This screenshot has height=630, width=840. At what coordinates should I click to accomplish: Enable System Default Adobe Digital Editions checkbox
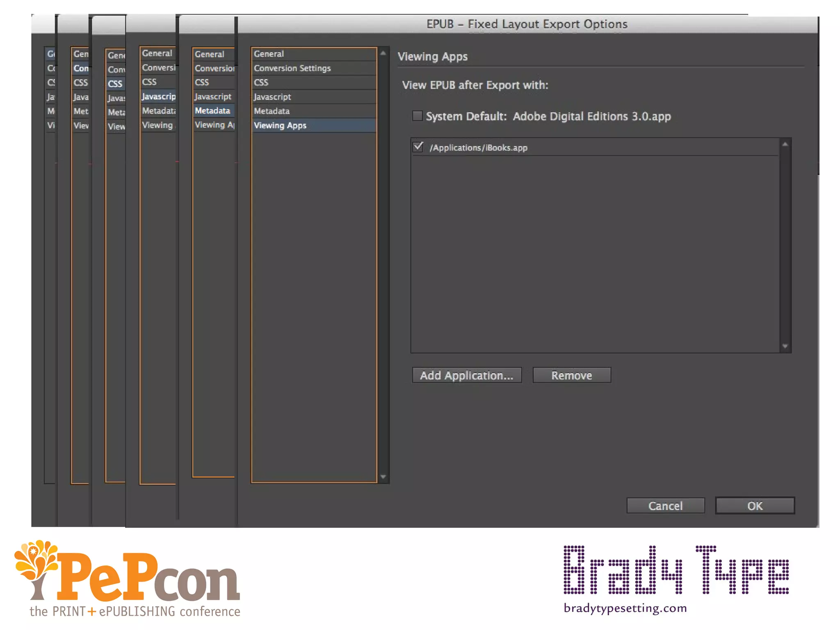[417, 116]
